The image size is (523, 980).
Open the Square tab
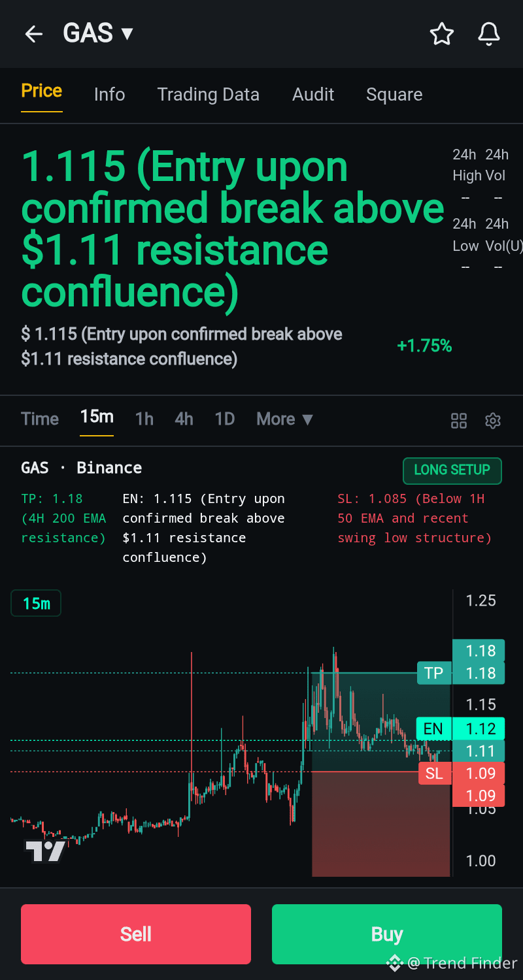[x=394, y=95]
